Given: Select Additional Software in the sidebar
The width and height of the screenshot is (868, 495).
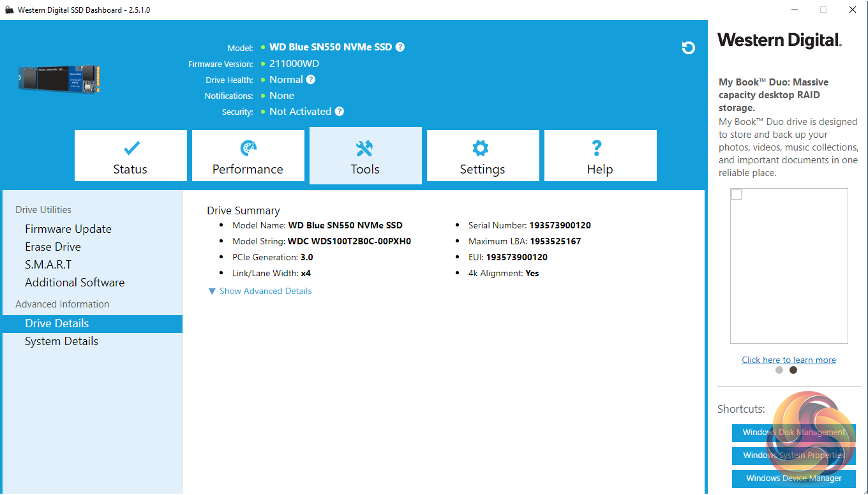Looking at the screenshot, I should click(75, 283).
